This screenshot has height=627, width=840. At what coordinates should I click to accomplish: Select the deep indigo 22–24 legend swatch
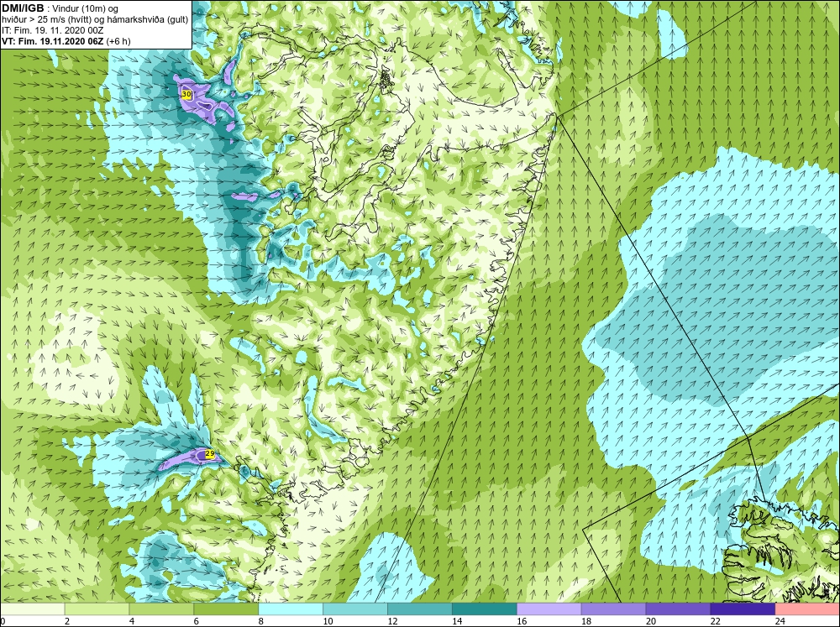pos(743,609)
